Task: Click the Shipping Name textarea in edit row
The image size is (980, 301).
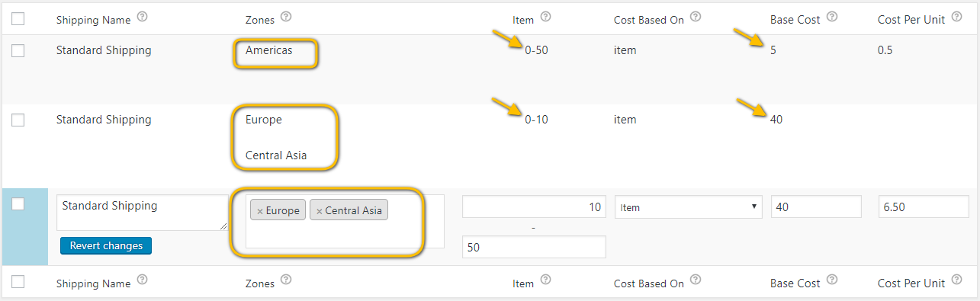Action: click(143, 213)
